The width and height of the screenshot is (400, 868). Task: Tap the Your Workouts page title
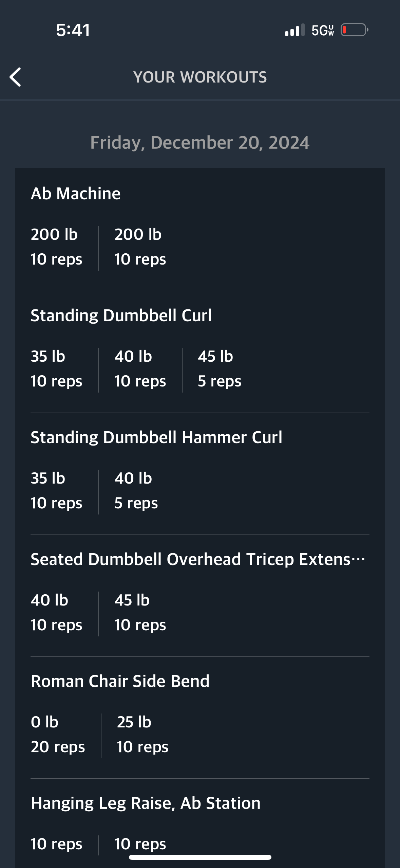pyautogui.click(x=200, y=77)
